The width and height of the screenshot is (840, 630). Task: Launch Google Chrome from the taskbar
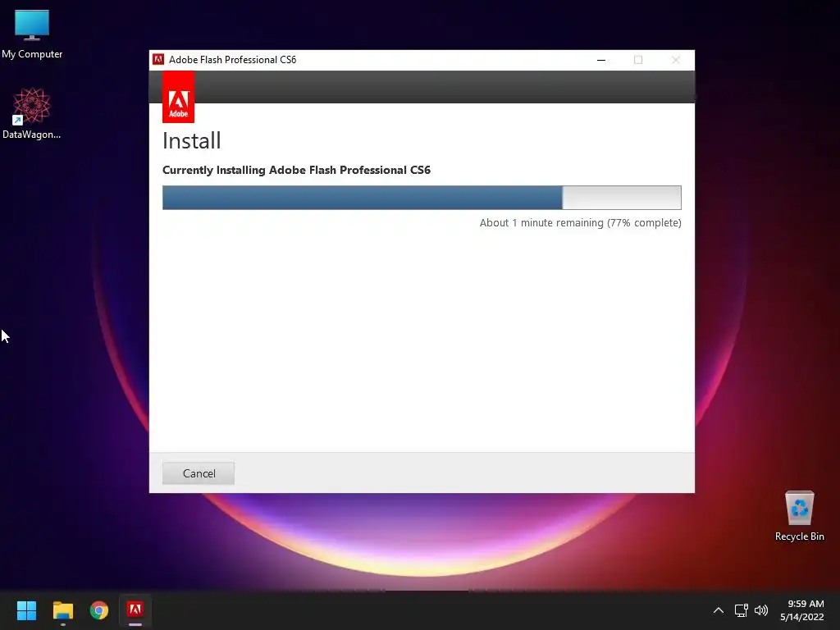click(x=99, y=610)
